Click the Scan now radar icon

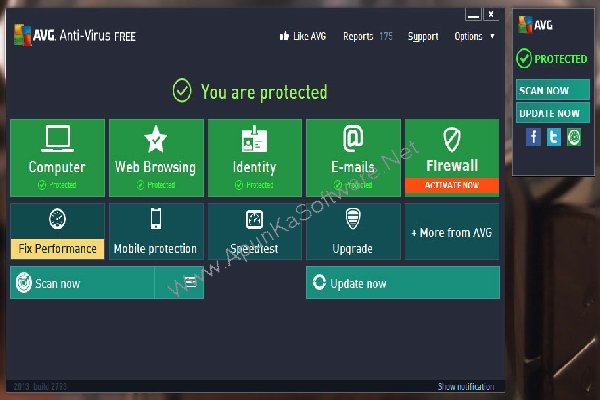click(x=24, y=282)
